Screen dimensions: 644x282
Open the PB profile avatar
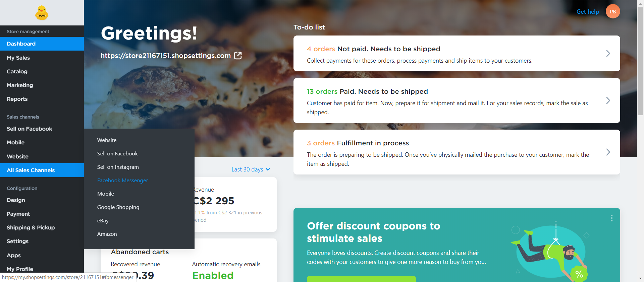(x=612, y=11)
